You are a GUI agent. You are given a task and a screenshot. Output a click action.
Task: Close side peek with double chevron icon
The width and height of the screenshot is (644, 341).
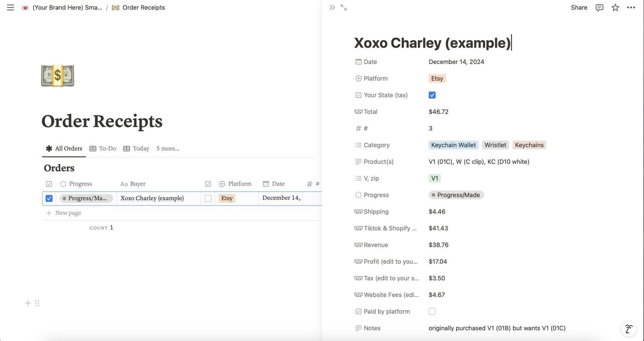click(x=332, y=8)
